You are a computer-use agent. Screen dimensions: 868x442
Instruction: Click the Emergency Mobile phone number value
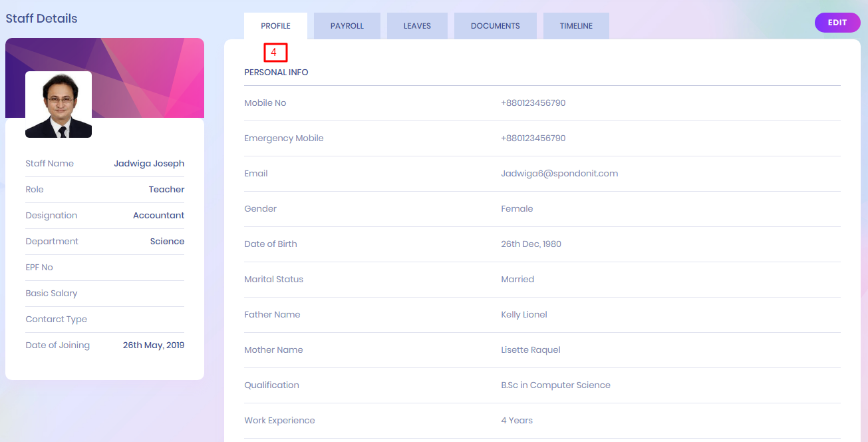click(x=533, y=138)
